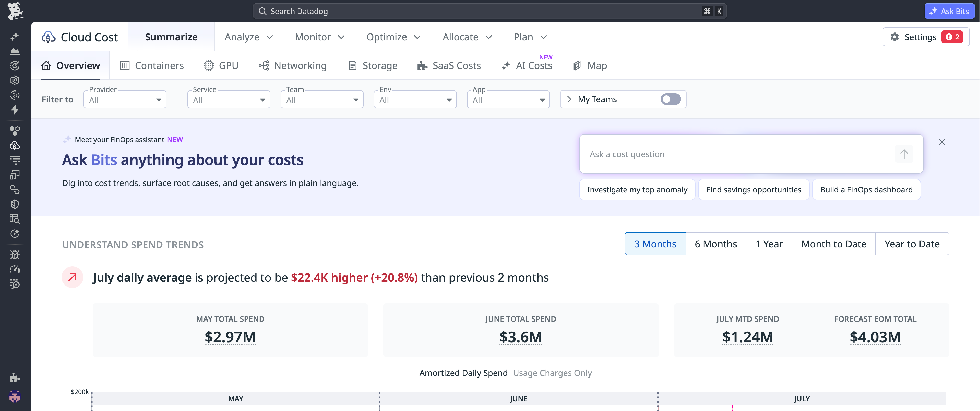Screen dimensions: 980x411
Task: Click the speedometer gauge sidebar icon
Action: 15,269
